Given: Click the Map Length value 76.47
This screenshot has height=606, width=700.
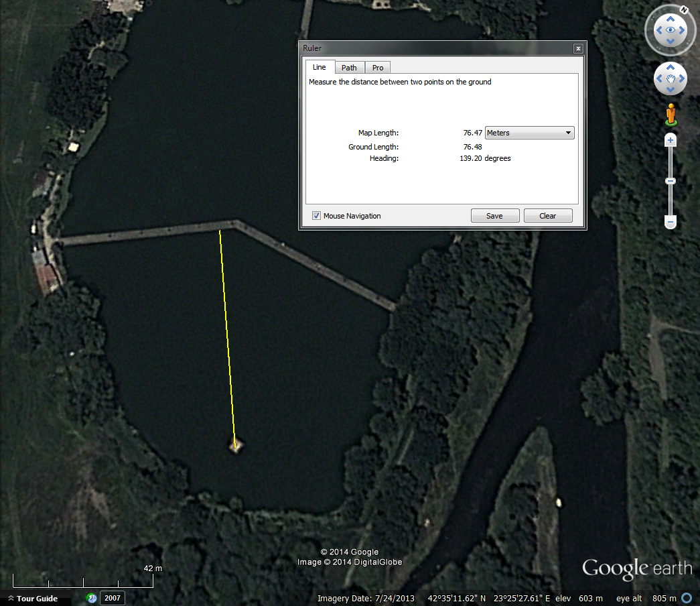Looking at the screenshot, I should pos(472,133).
